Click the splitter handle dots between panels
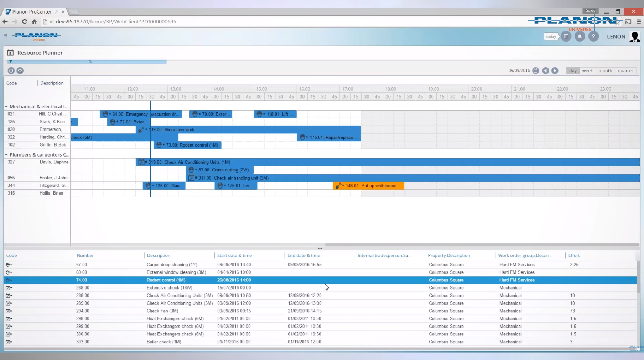This screenshot has height=360, width=644. click(320, 248)
